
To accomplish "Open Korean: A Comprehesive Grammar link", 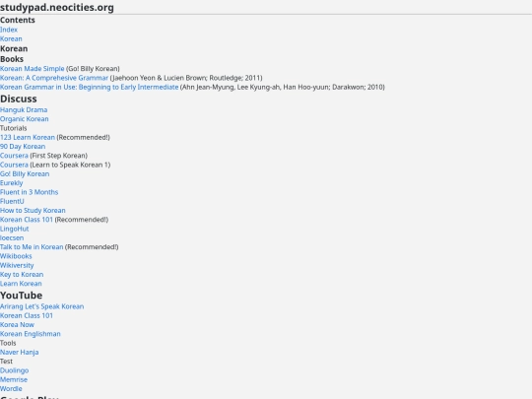I will [54, 78].
